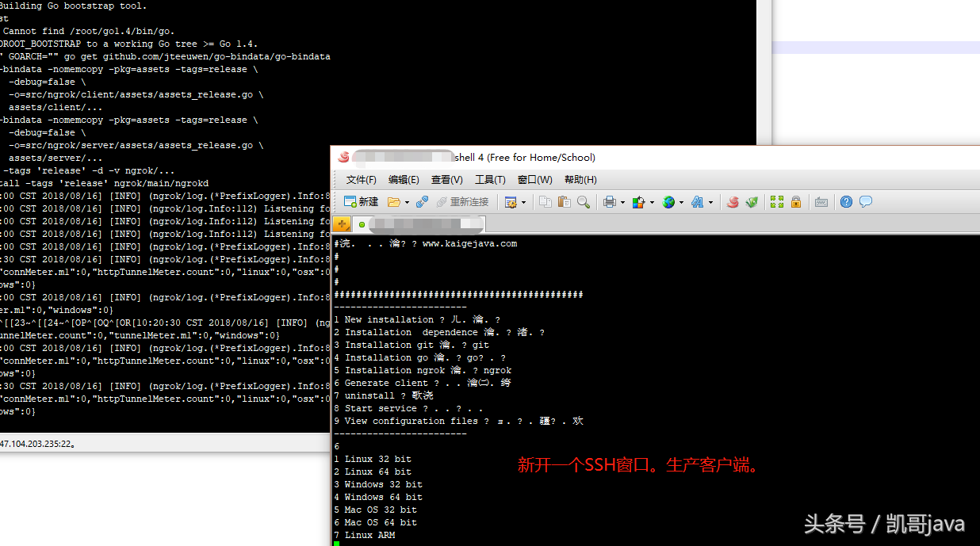The width and height of the screenshot is (980, 546).
Task: Open the 窗口(W) Window menu
Action: [535, 180]
